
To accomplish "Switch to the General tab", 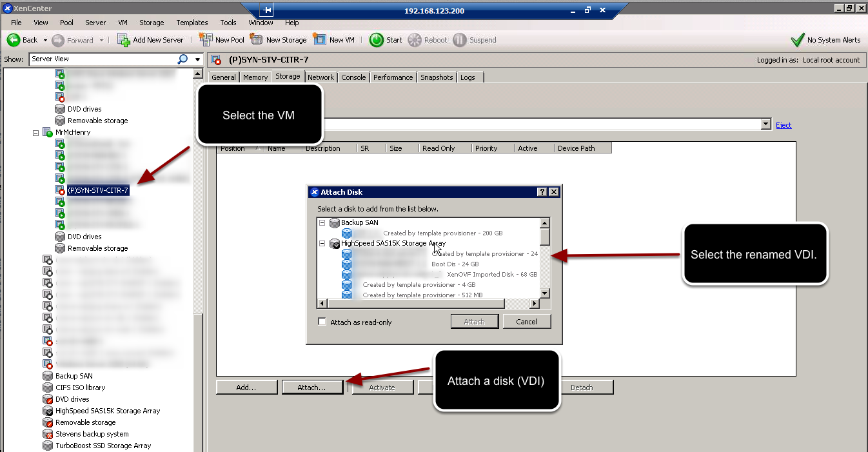I will click(224, 77).
